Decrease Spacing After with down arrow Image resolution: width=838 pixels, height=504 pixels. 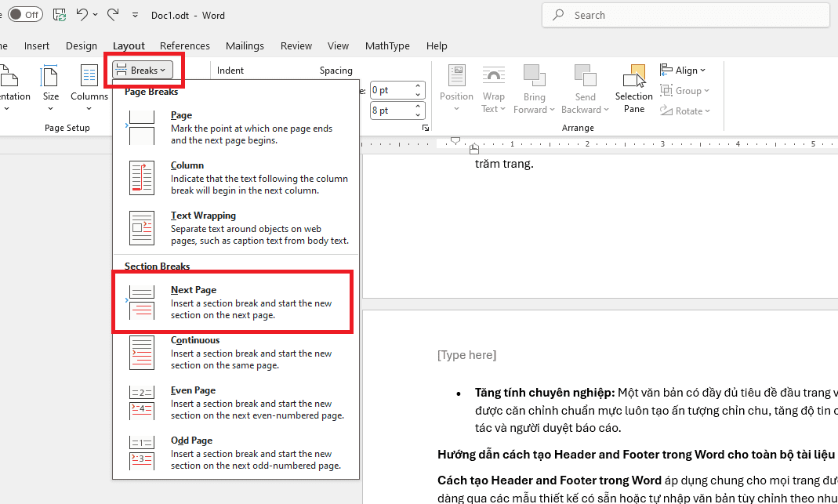tap(419, 115)
